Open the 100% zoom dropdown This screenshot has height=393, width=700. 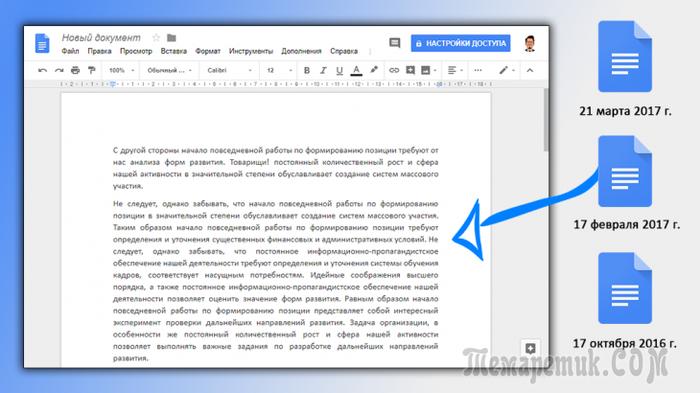pyautogui.click(x=121, y=70)
